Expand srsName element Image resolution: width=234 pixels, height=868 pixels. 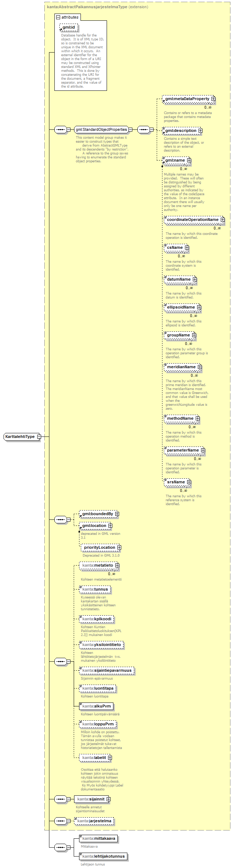click(x=189, y=482)
